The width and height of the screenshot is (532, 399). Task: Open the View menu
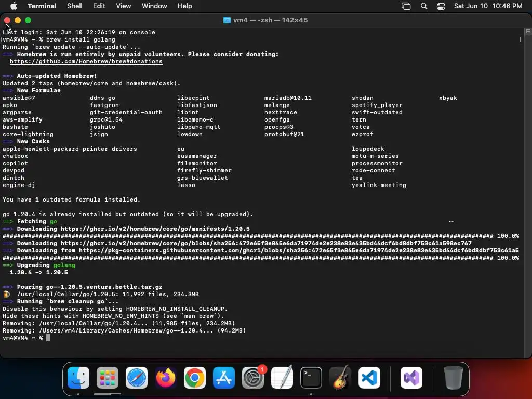(x=124, y=6)
